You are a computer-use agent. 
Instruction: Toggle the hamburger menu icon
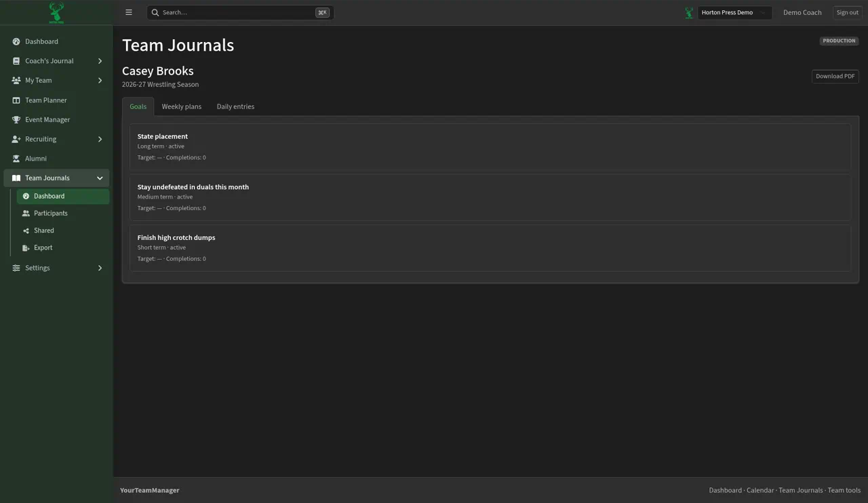(129, 12)
